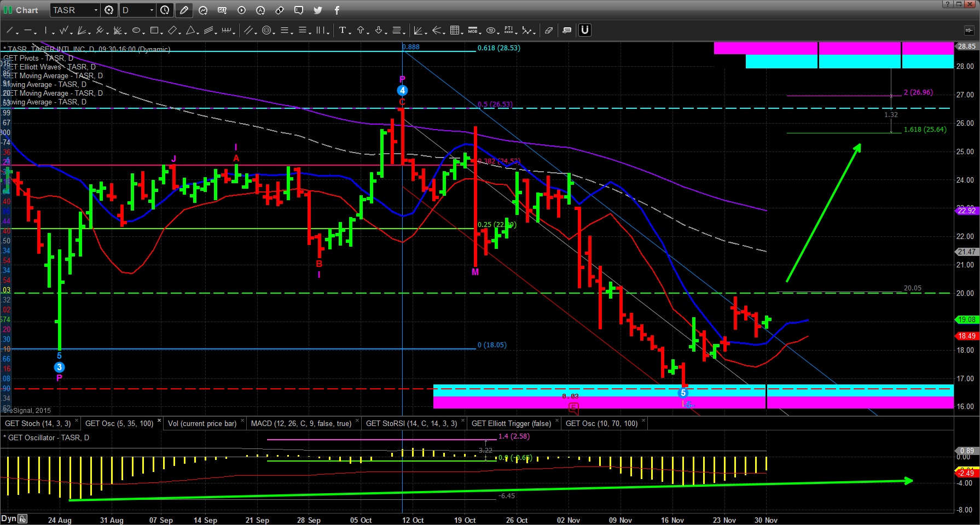Open the D interval dropdown
980x525 pixels.
click(152, 10)
